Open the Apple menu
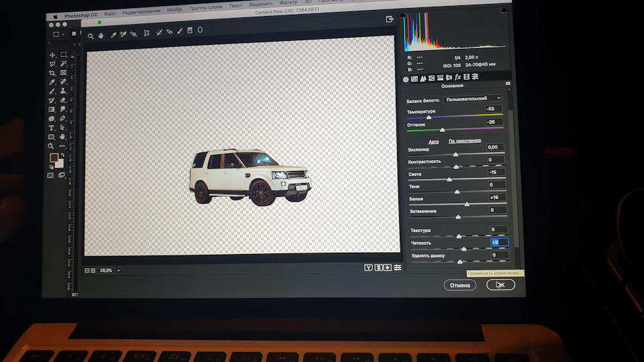This screenshot has height=362, width=644. point(55,17)
